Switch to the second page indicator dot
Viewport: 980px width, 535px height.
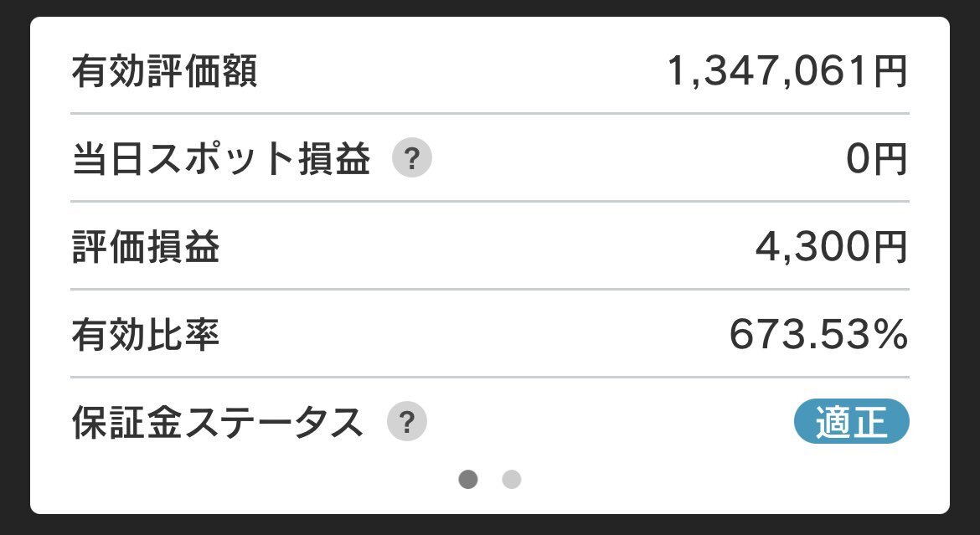coord(511,480)
